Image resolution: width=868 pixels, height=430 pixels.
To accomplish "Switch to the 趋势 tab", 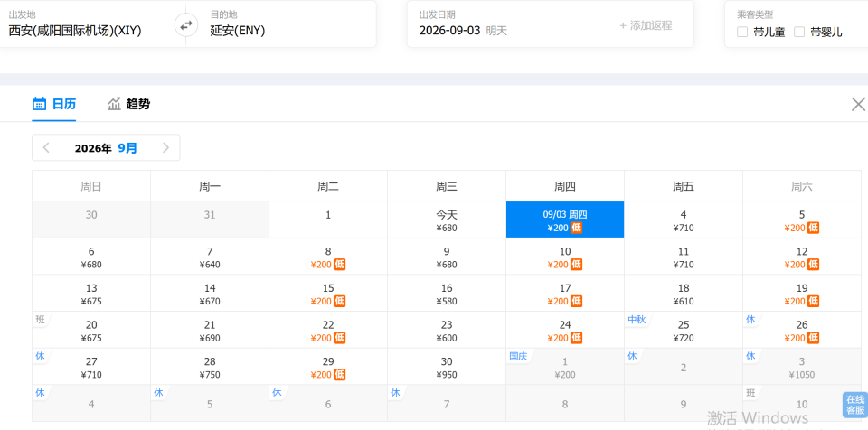I will coord(129,104).
